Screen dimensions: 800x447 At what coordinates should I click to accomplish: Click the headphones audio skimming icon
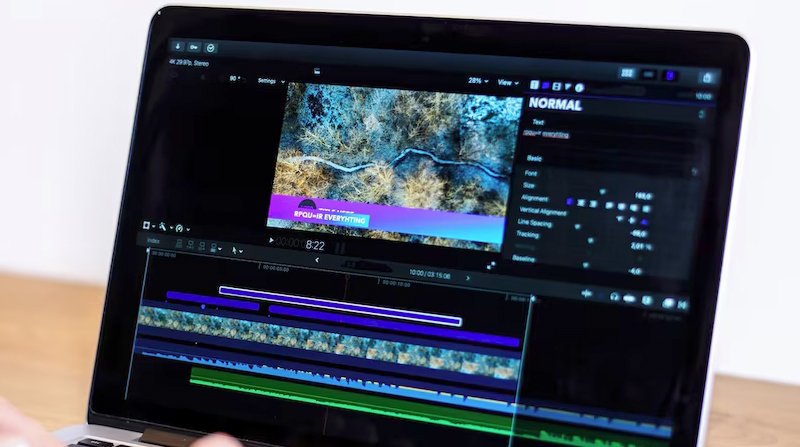pyautogui.click(x=614, y=296)
